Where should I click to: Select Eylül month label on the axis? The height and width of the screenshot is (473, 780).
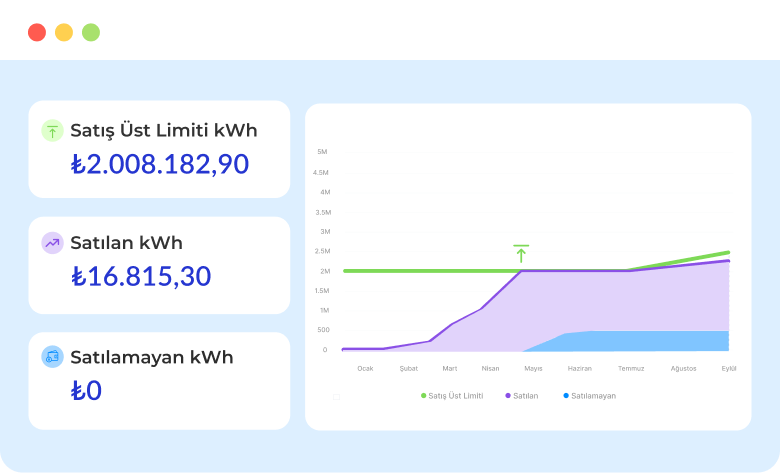[729, 369]
